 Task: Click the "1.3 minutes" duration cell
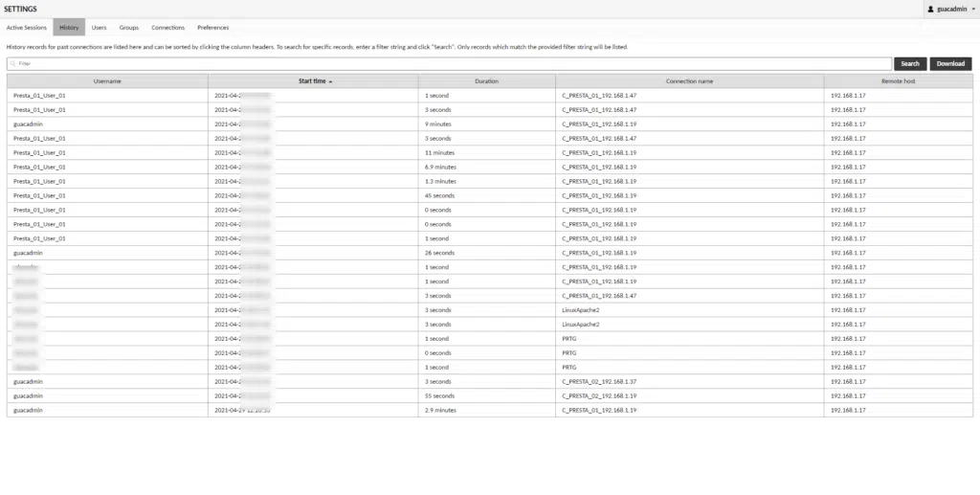coord(487,182)
